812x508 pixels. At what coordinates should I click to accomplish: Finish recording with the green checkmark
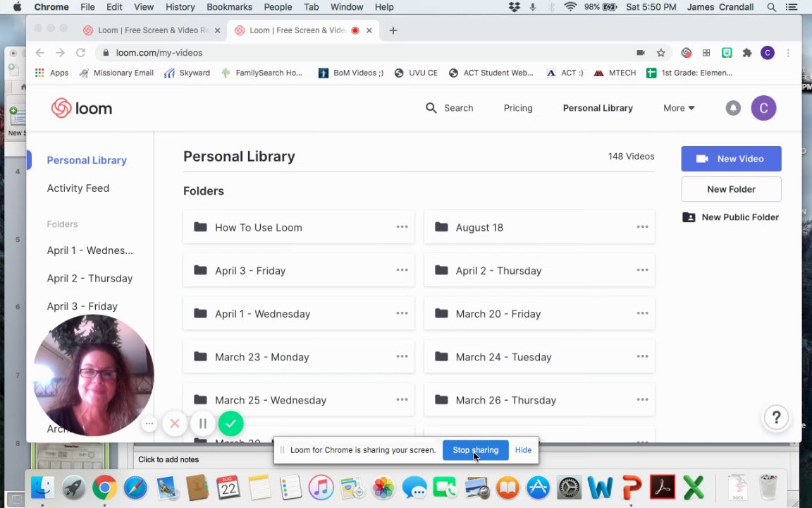(231, 423)
